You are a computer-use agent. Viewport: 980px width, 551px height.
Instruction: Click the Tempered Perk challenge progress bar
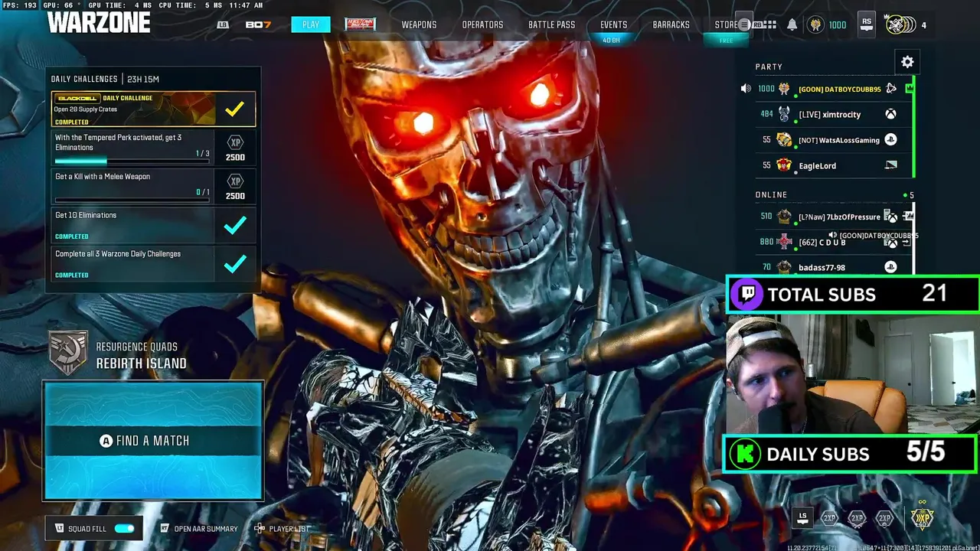(132, 161)
